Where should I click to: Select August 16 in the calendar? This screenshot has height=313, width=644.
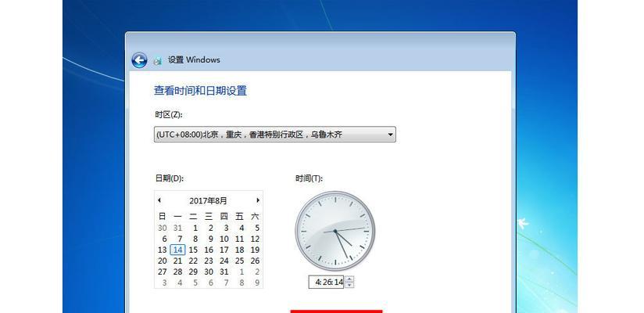[209, 250]
